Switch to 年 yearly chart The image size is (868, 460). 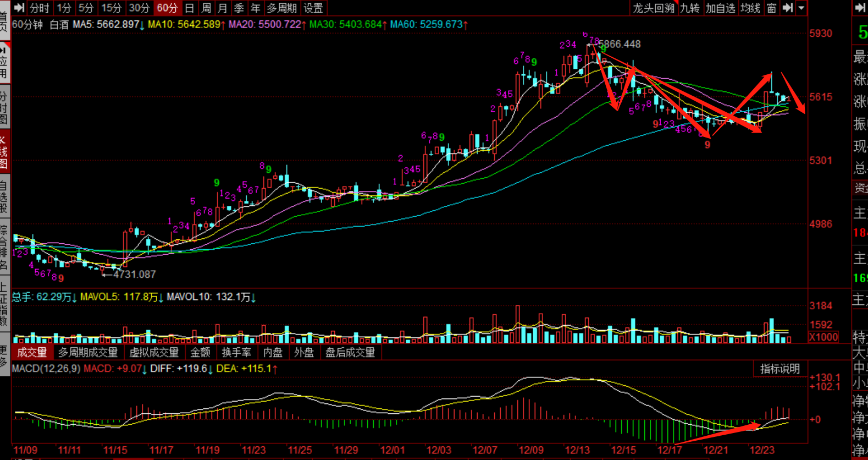256,8
